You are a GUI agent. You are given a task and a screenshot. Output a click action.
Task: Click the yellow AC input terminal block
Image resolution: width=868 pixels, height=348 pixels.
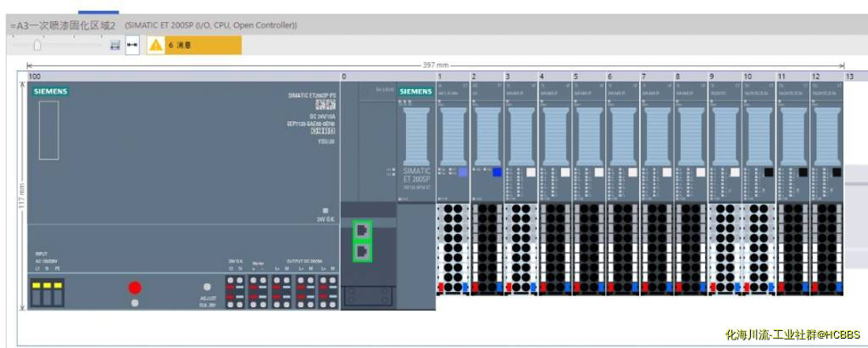[47, 293]
